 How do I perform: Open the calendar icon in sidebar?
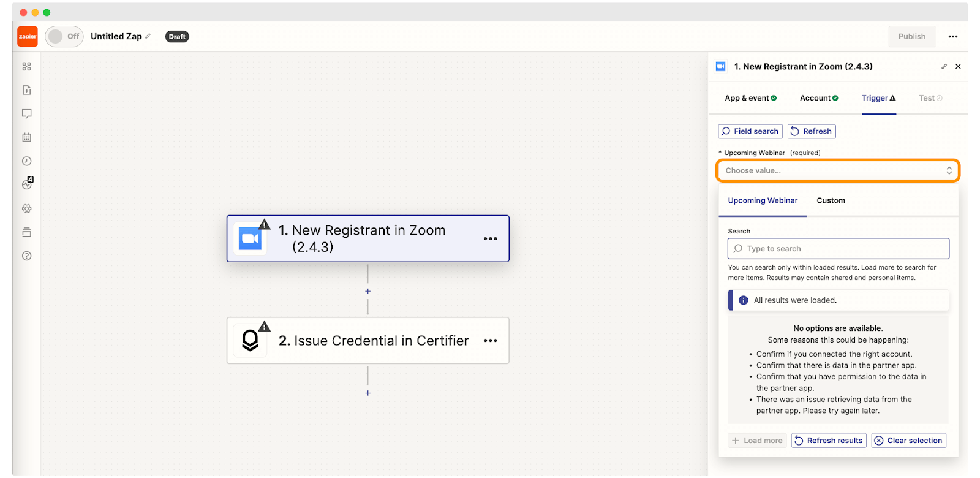[27, 137]
